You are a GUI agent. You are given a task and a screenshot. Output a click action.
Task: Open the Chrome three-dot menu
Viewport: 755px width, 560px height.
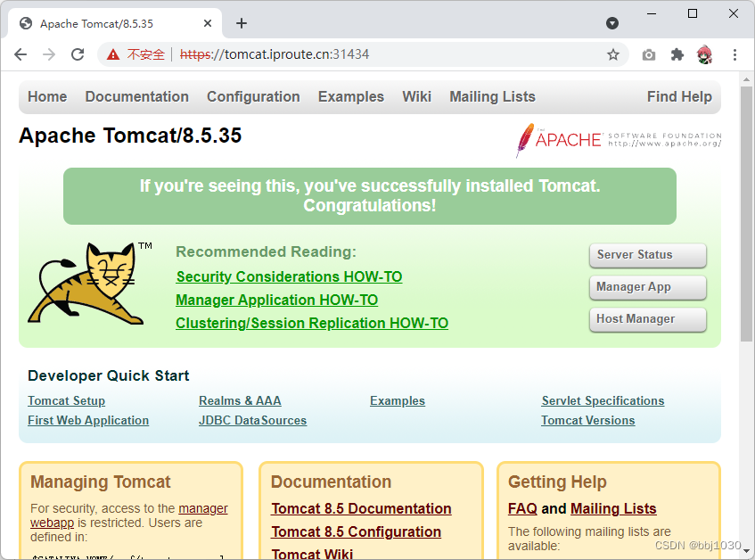coord(734,55)
